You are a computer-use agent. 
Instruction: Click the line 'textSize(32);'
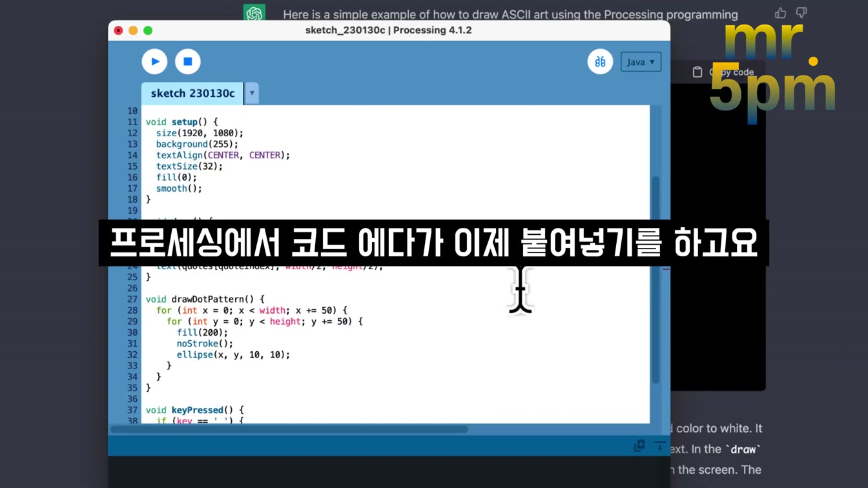click(x=189, y=166)
